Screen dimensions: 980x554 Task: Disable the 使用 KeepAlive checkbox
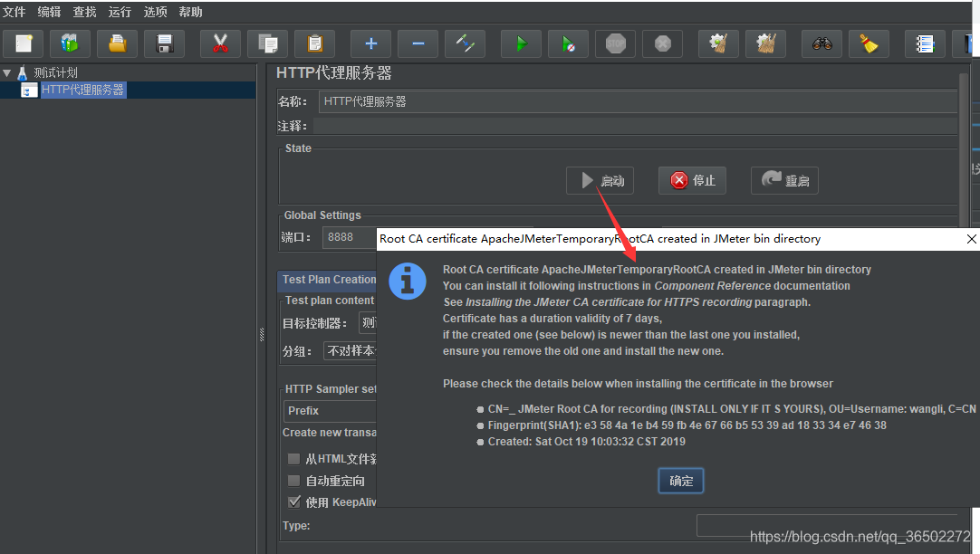click(x=293, y=501)
